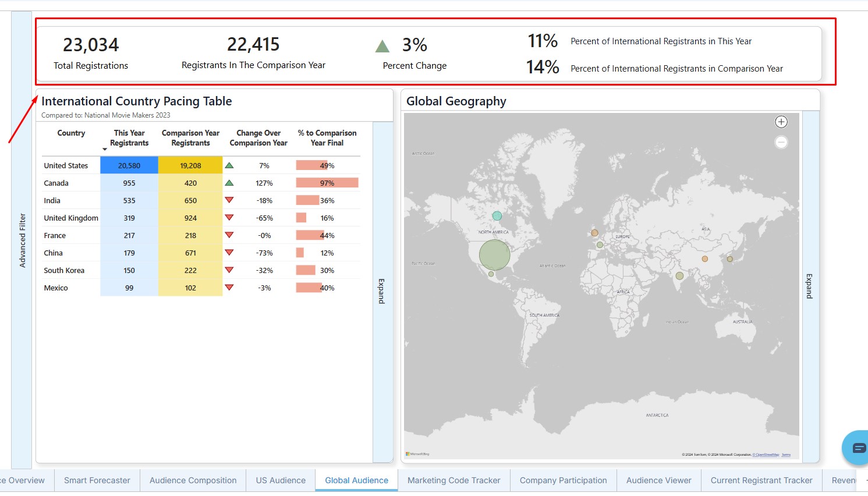Click the India bubble on the map
868x496 pixels.
(679, 276)
